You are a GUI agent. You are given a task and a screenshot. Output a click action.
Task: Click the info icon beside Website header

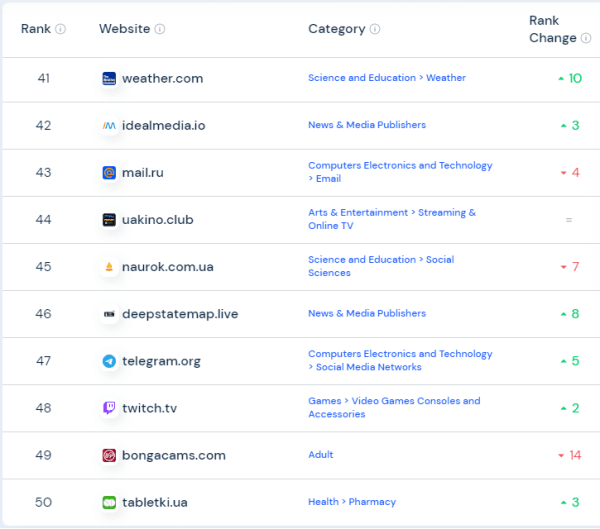[x=160, y=29]
